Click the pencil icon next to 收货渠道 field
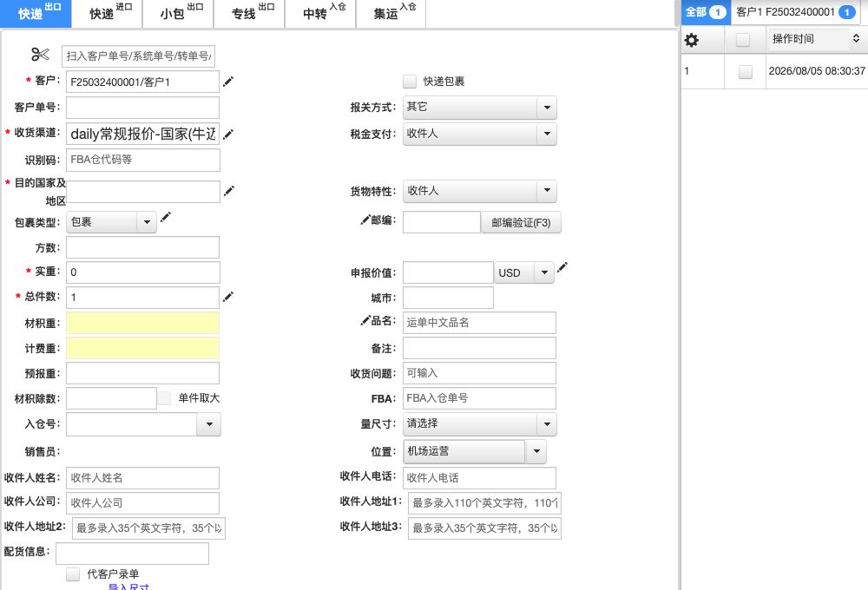This screenshot has width=868, height=590. (228, 134)
